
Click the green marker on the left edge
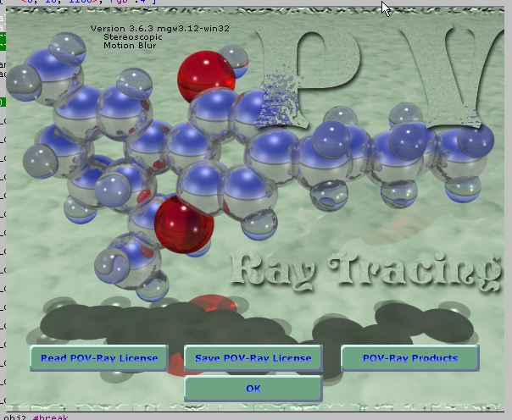(x=3, y=102)
